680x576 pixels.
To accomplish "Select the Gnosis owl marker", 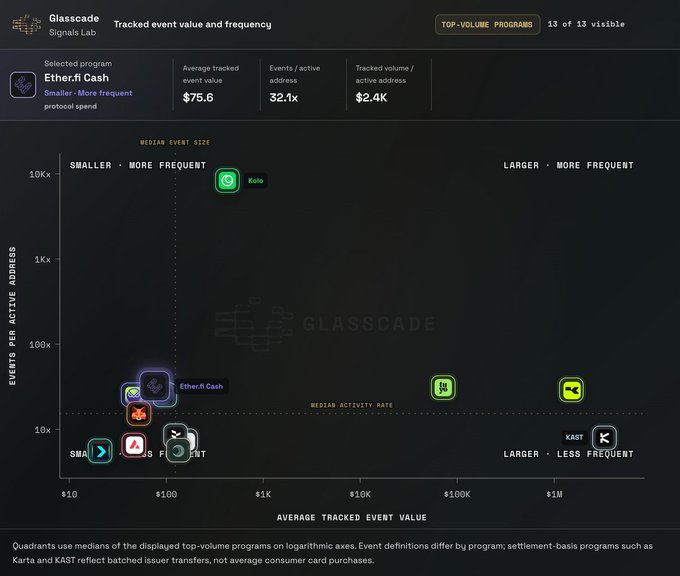I will pos(132,394).
